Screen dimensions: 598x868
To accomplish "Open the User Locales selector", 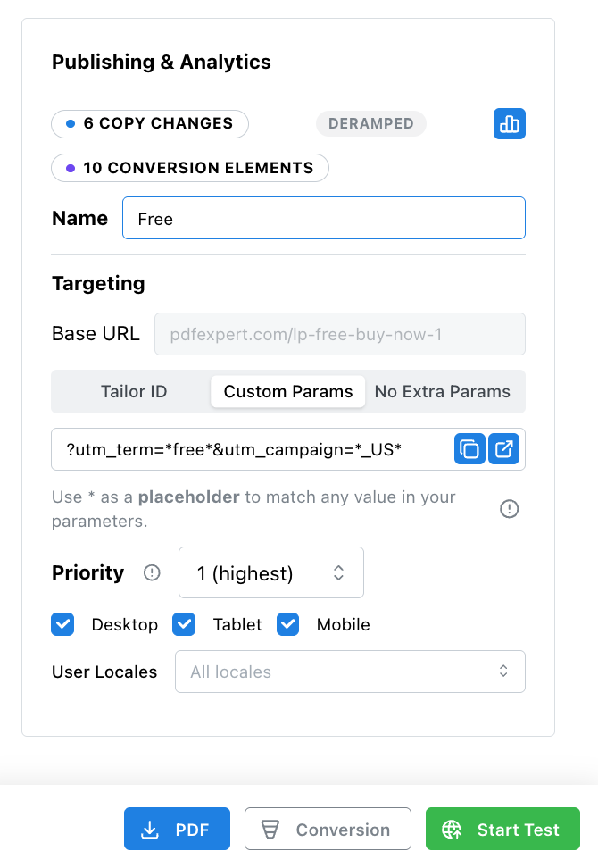I will point(350,672).
